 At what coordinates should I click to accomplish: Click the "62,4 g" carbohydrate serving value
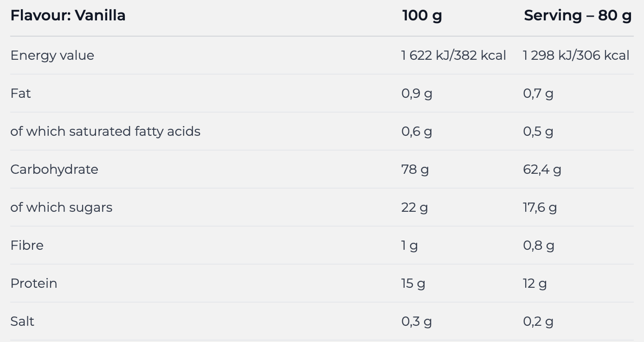tap(542, 169)
